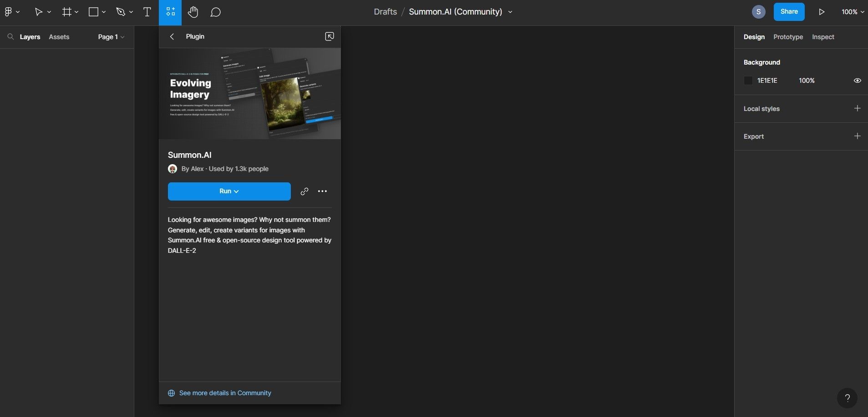
Task: Open the Run button dropdown
Action: click(237, 191)
